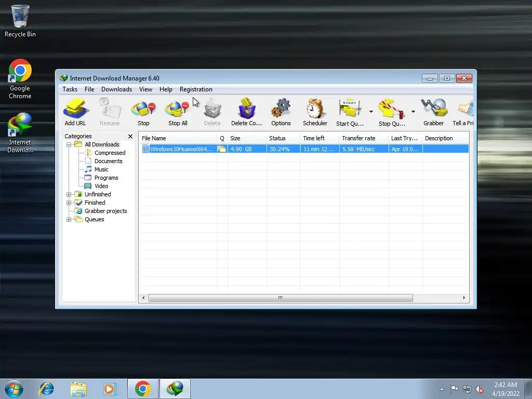
Task: Close the Categories panel
Action: pos(130,136)
